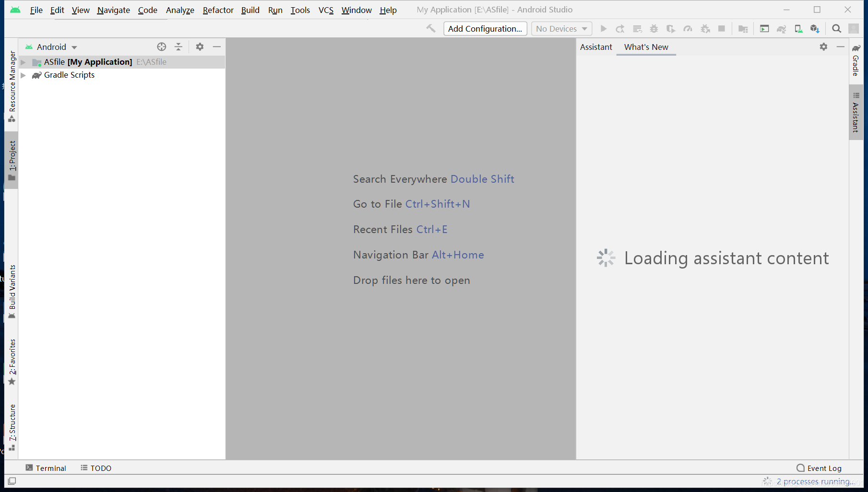Toggle tool window bars icon at bottom-left
Screen dimensions: 868x492
coord(12,481)
